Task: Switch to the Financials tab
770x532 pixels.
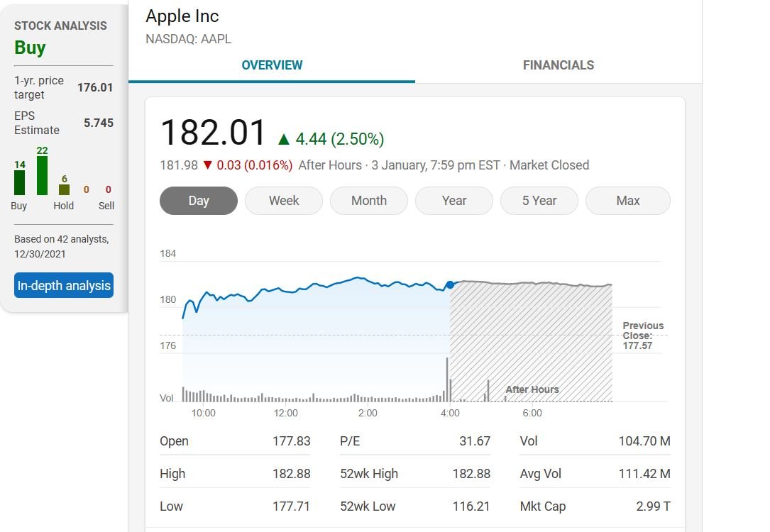Action: click(x=559, y=65)
